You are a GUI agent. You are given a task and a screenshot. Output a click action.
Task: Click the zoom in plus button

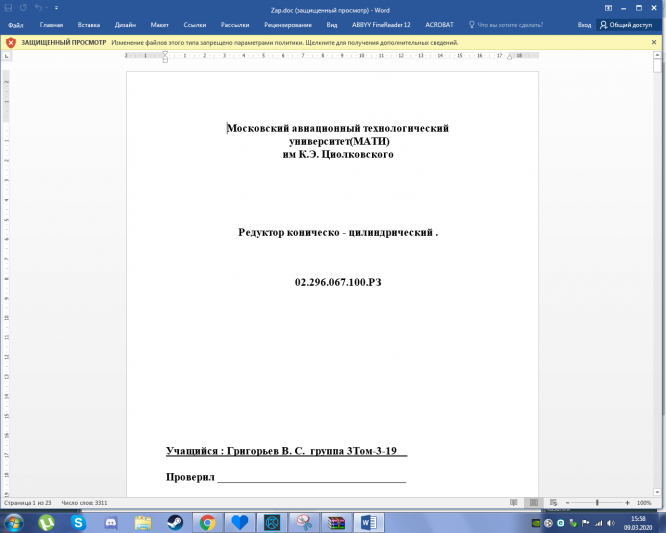pyautogui.click(x=627, y=503)
